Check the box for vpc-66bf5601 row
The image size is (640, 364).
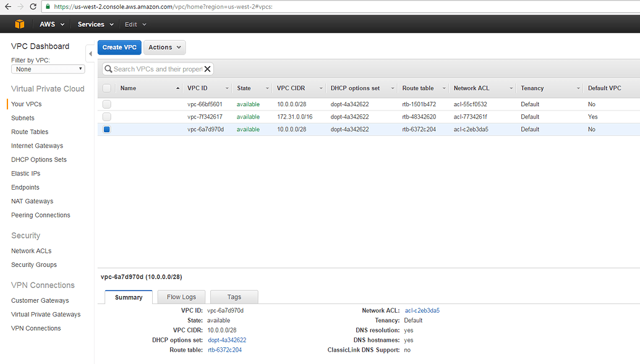(106, 104)
